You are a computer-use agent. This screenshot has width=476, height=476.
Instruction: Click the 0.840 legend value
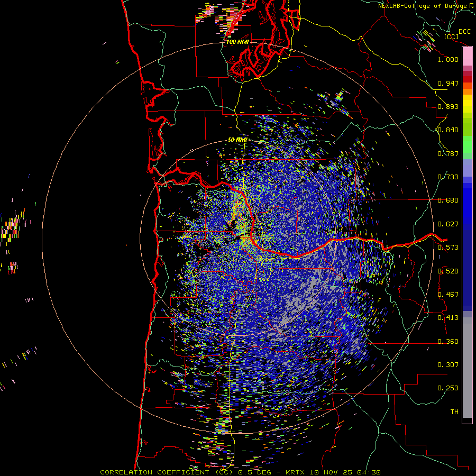coord(448,130)
